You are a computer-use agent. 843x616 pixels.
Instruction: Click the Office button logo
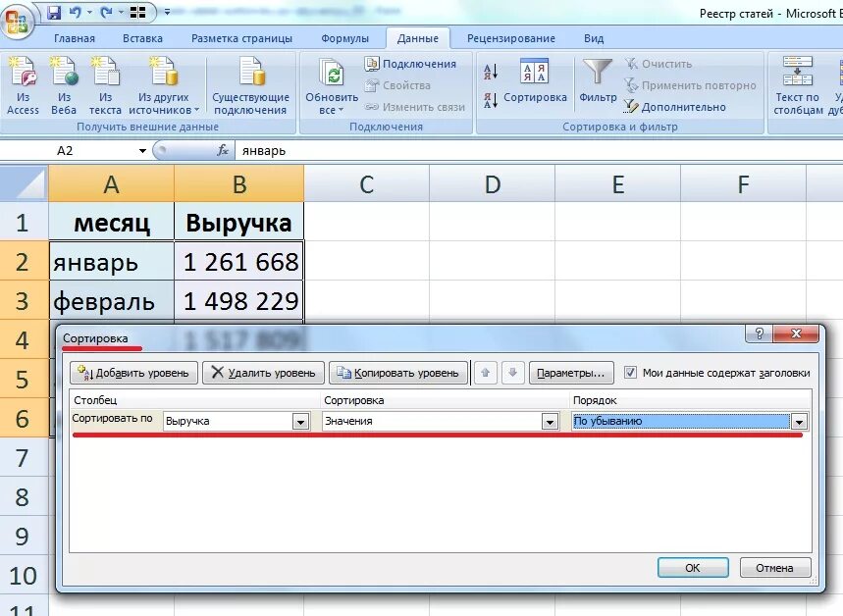tap(18, 22)
